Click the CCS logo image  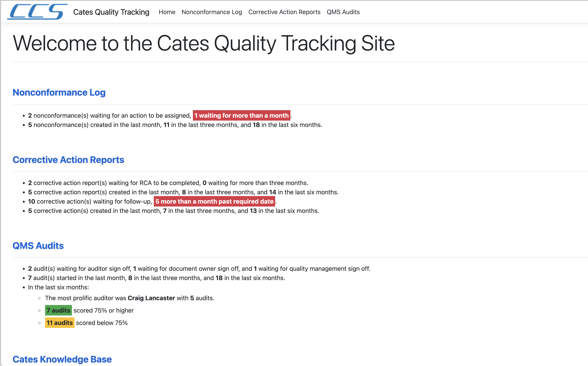click(37, 12)
